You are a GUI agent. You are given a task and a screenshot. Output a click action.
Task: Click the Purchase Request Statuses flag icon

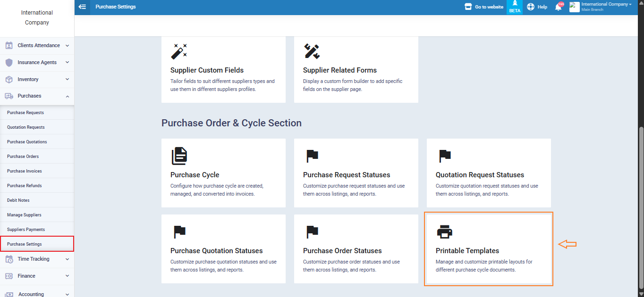312,156
